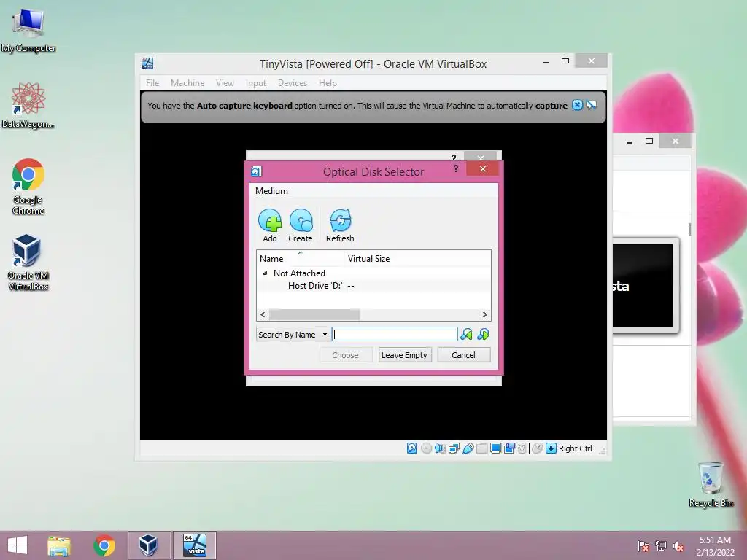The image size is (747, 560).
Task: Open the Help menu
Action: [x=328, y=83]
